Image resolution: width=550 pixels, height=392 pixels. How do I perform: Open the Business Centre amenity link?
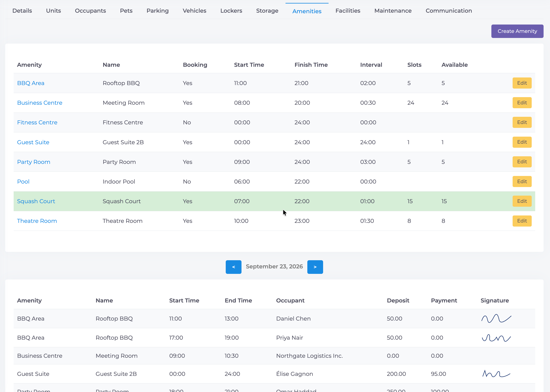[x=40, y=103]
